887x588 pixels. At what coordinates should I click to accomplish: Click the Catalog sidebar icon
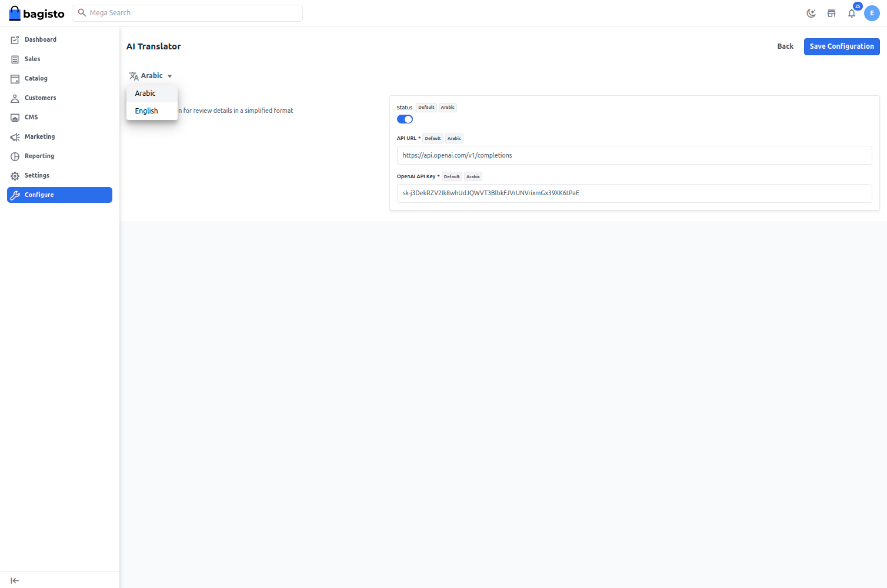point(15,79)
